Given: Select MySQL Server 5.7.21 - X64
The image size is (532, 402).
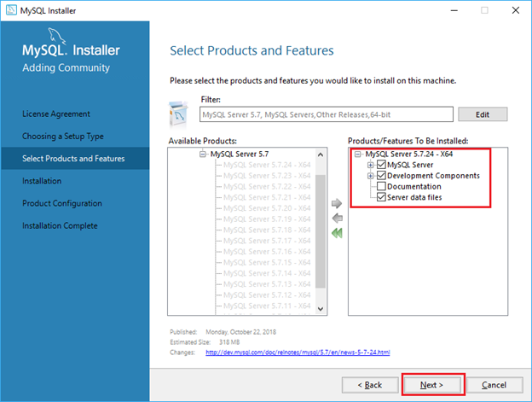Looking at the screenshot, I should click(x=267, y=198).
